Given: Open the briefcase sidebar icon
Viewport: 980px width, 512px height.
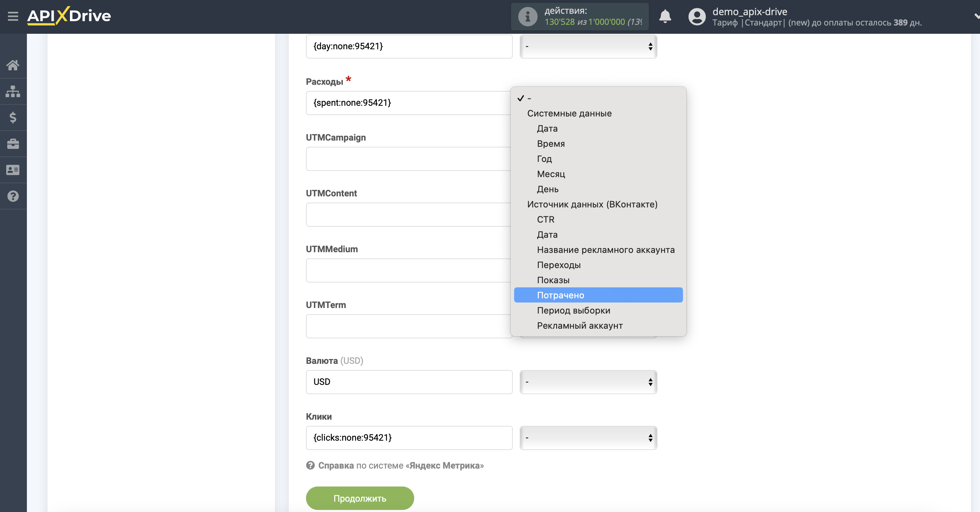Looking at the screenshot, I should (x=13, y=144).
